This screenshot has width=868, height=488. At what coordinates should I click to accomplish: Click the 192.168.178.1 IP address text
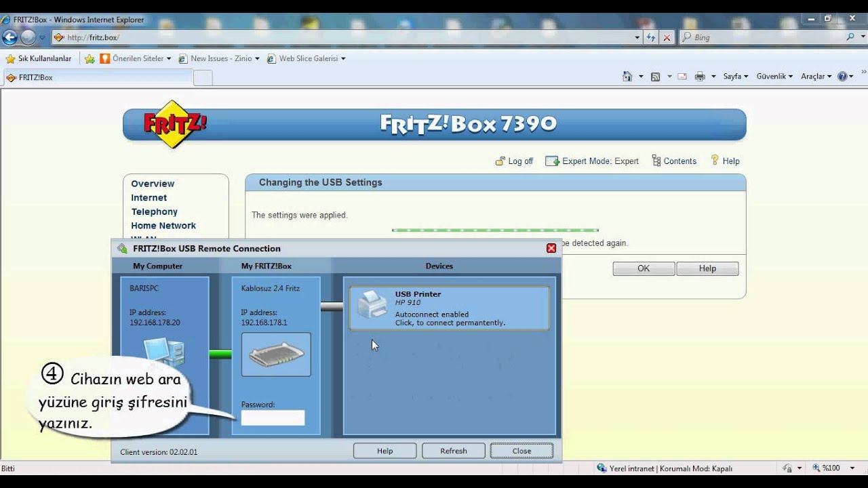pos(264,323)
